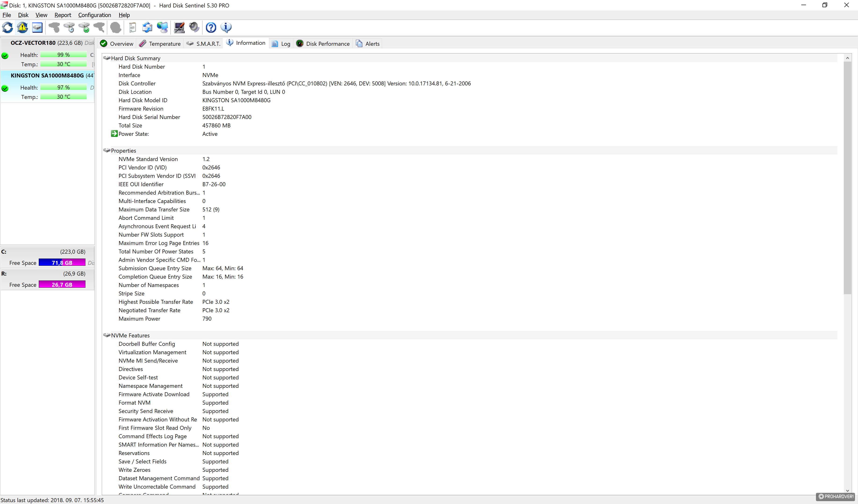Open the Disk Performance tab

click(323, 44)
